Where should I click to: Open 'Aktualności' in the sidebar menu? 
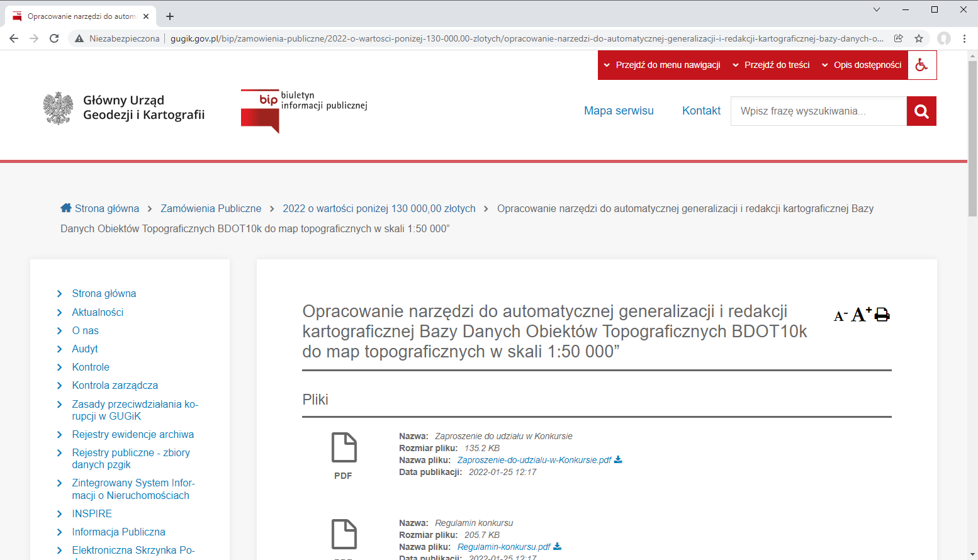click(x=98, y=312)
